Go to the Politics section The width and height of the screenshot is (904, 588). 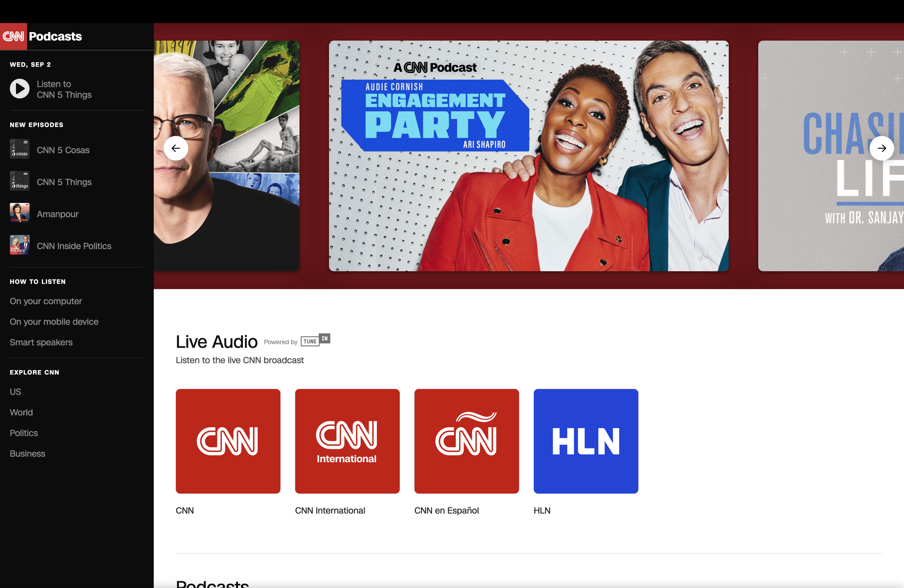[x=24, y=433]
